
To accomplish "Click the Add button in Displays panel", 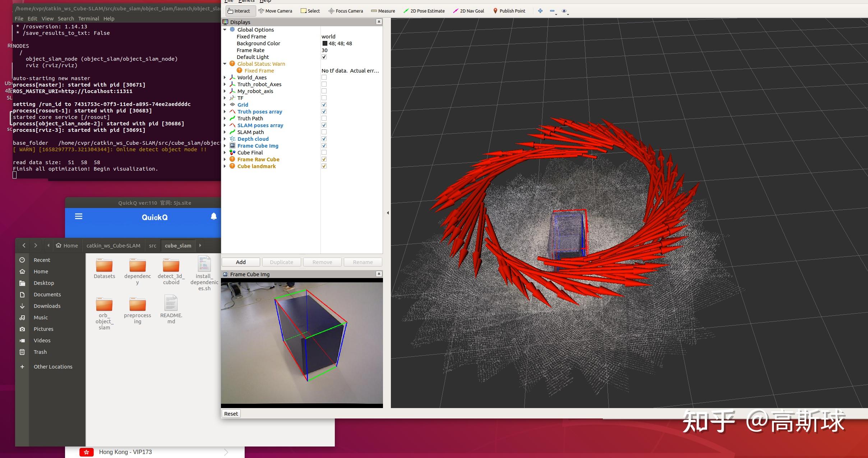I will 240,262.
